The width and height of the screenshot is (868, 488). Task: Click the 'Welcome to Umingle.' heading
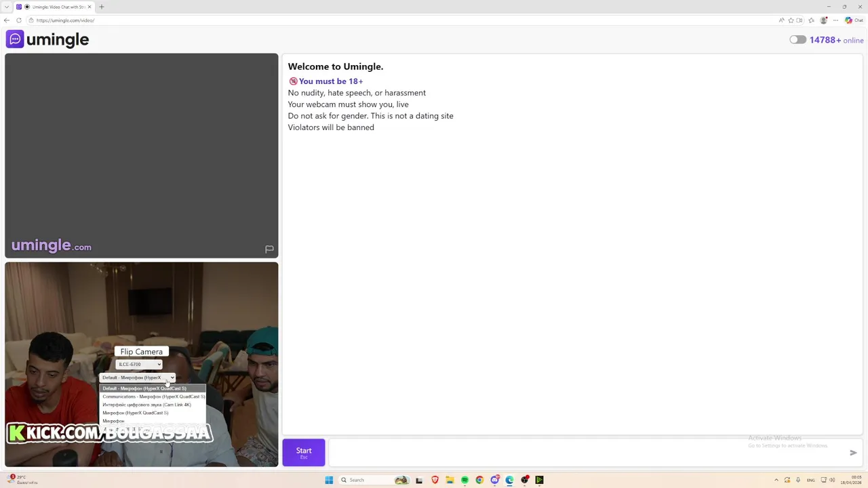[x=336, y=66]
